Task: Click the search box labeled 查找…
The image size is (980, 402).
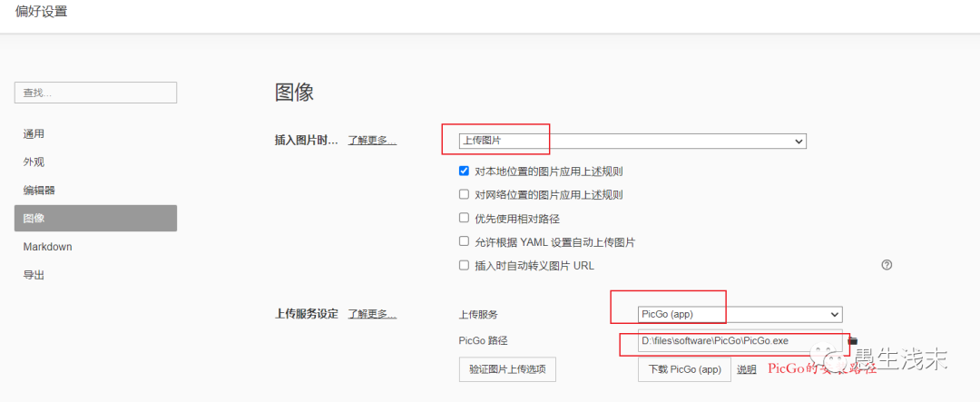Action: coord(95,93)
